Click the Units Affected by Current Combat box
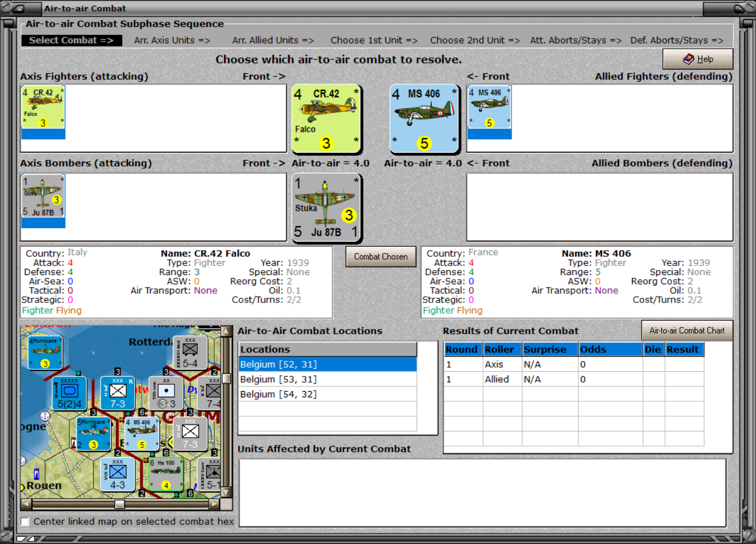Viewport: 756px width, 544px height. (483, 493)
